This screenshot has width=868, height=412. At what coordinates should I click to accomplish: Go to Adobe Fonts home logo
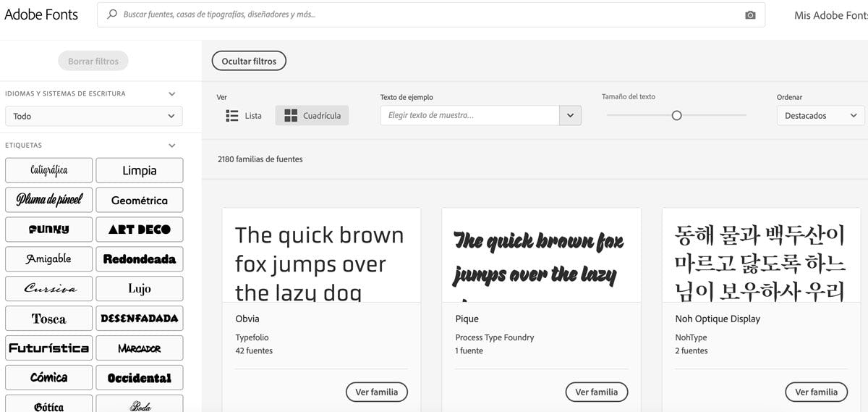[x=41, y=14]
